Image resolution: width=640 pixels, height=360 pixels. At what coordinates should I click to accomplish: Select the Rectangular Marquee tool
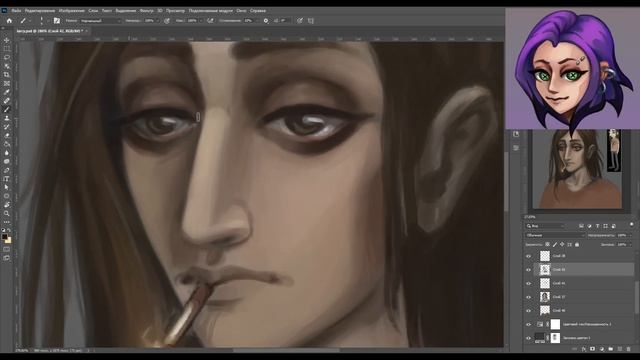coord(7,49)
